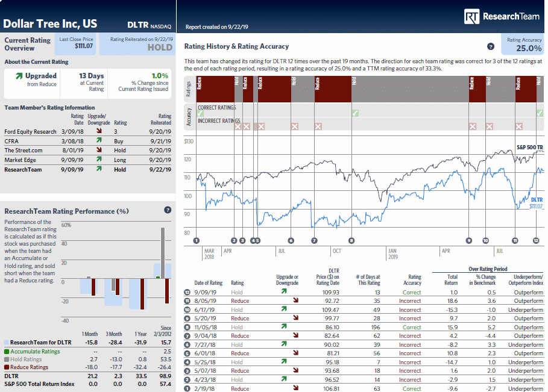This screenshot has width=548, height=392.
Task: Click timeline marker 12 on the chart
Action: pos(536,240)
